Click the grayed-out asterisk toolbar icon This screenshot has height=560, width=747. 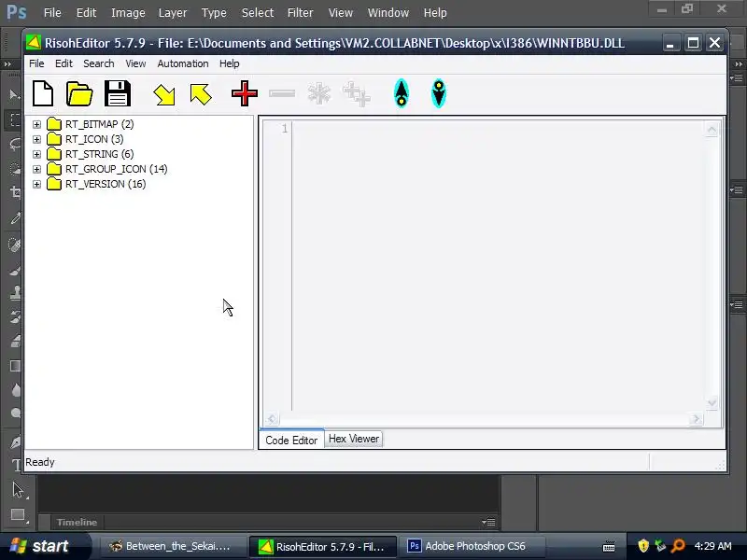[318, 93]
